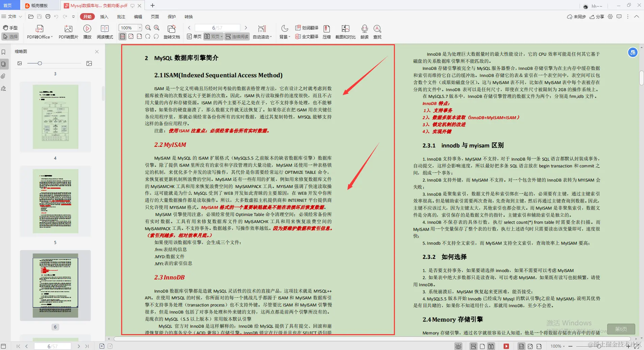Click the 分享 share button
The image size is (644, 350).
(597, 17)
